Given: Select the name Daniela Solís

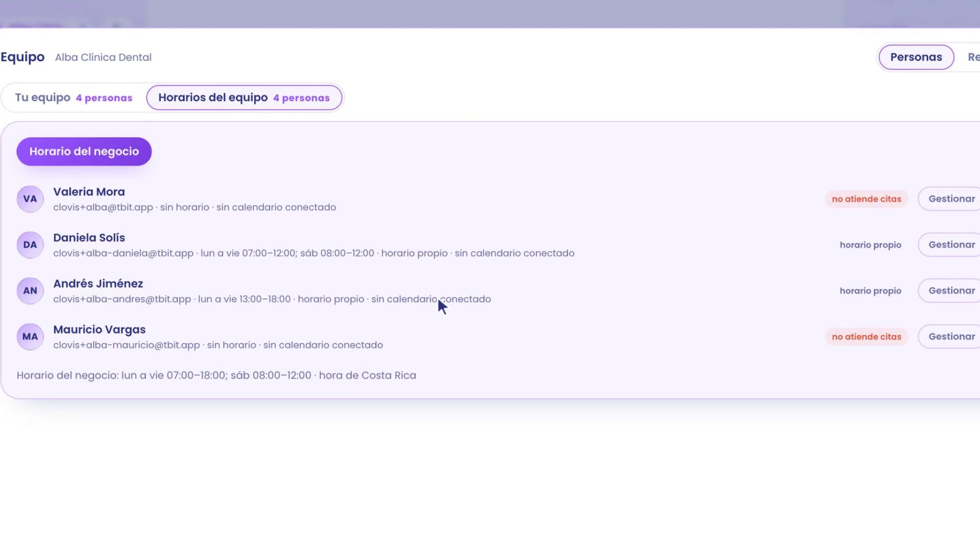Looking at the screenshot, I should point(89,238).
